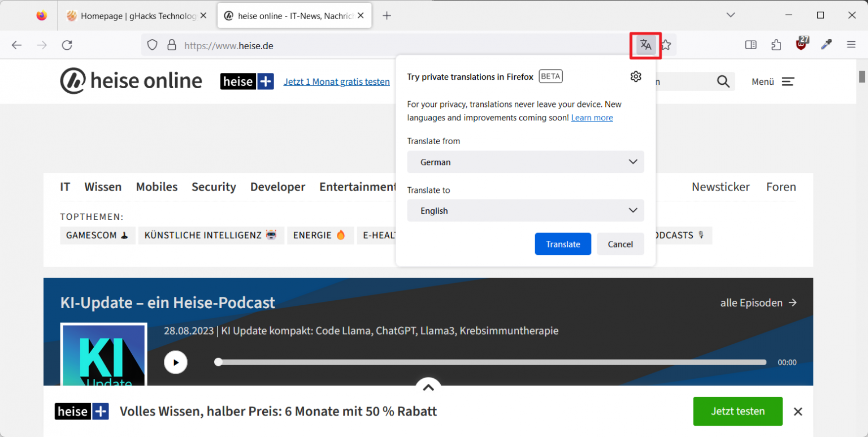Collapse the podcast banner with the arrow
Viewport: 868px width, 437px height.
click(428, 387)
